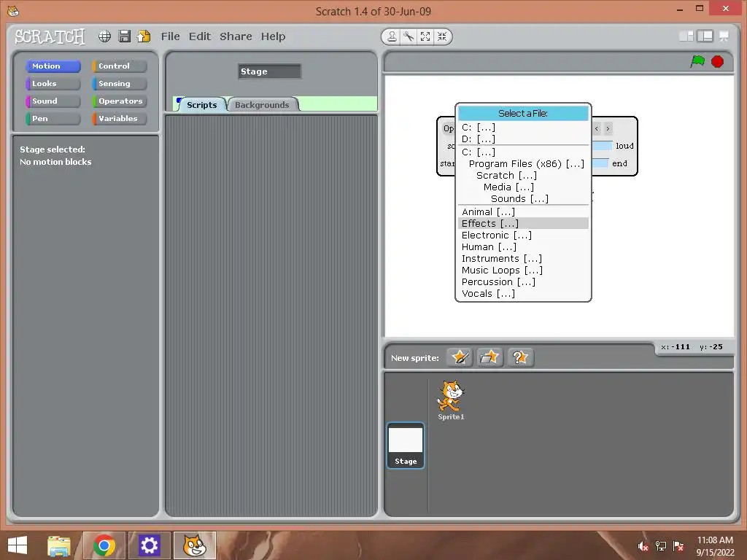Click muted volume tray icon
The image size is (747, 560).
click(x=643, y=546)
